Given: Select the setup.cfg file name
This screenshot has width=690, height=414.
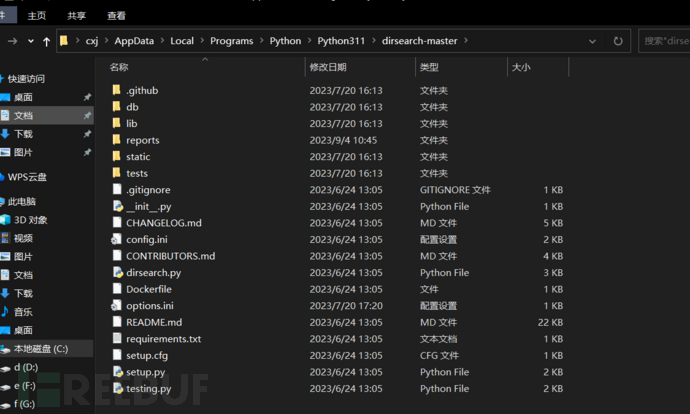Looking at the screenshot, I should coord(147,355).
